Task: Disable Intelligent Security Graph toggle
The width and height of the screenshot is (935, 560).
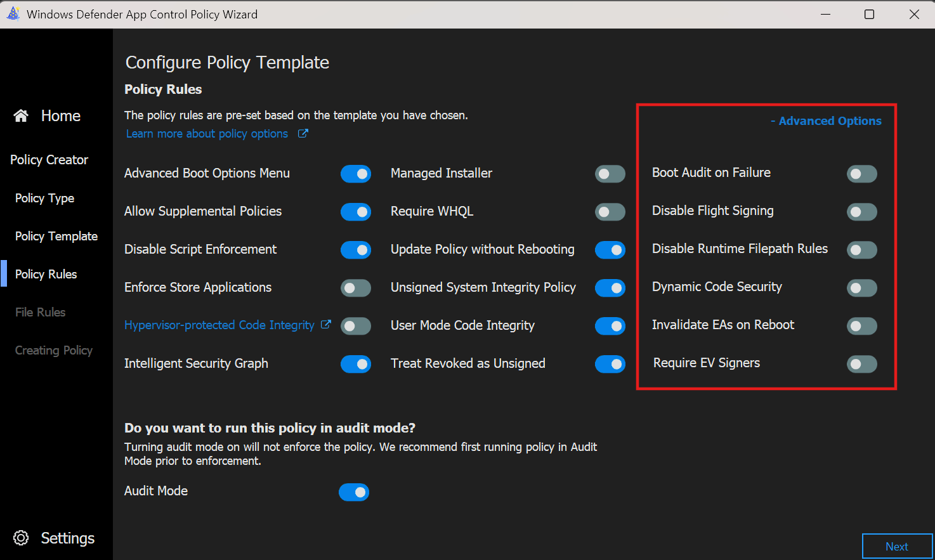Action: click(x=355, y=364)
